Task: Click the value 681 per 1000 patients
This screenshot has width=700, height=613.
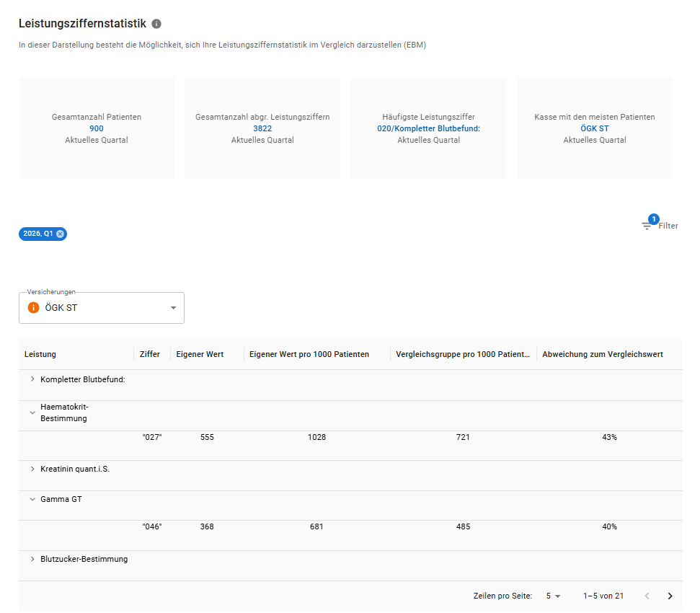Action: (x=316, y=527)
